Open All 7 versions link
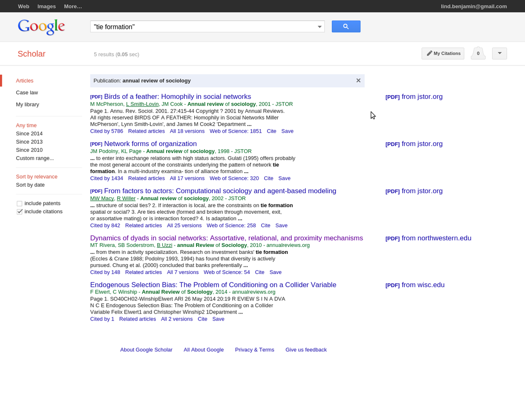This screenshot has width=525, height=420. pyautogui.click(x=183, y=272)
